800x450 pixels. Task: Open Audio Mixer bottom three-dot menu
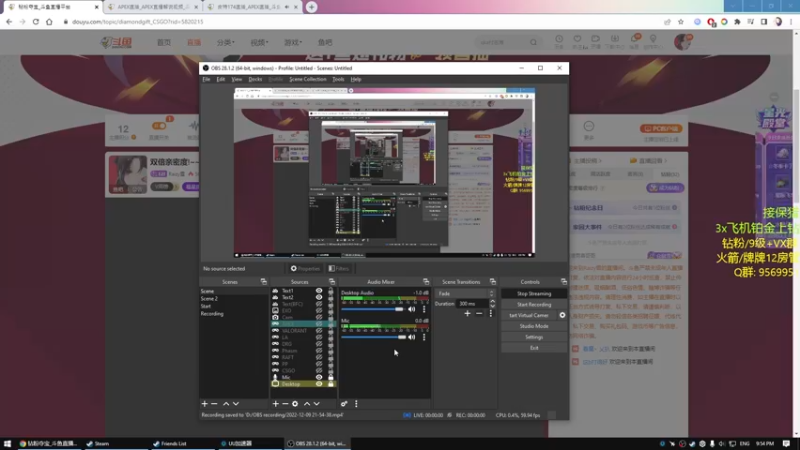coord(356,404)
